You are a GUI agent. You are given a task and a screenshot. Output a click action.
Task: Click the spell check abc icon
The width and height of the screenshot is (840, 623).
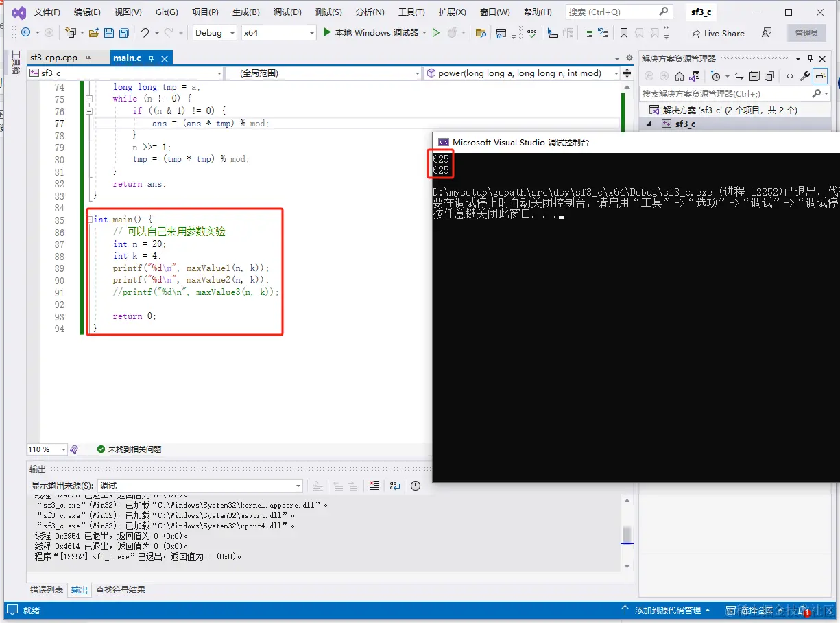[531, 32]
